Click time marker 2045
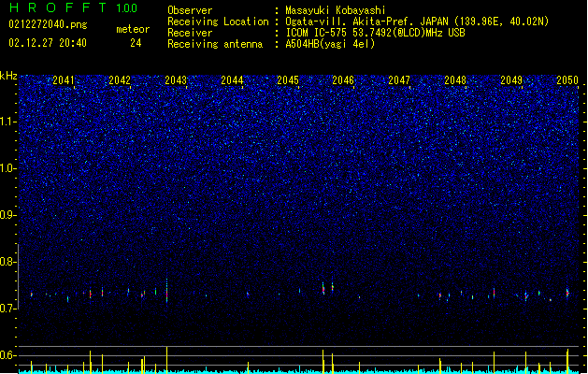This screenshot has height=374, width=588. click(288, 79)
